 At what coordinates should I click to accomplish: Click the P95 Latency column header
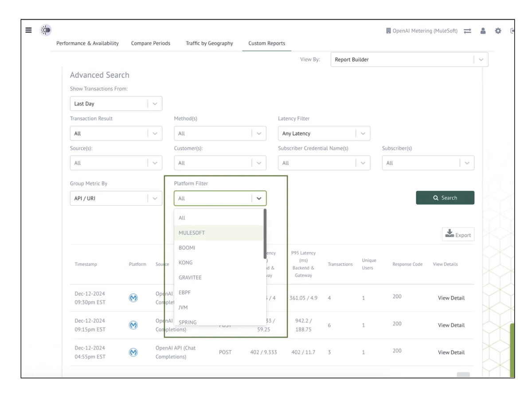(303, 264)
